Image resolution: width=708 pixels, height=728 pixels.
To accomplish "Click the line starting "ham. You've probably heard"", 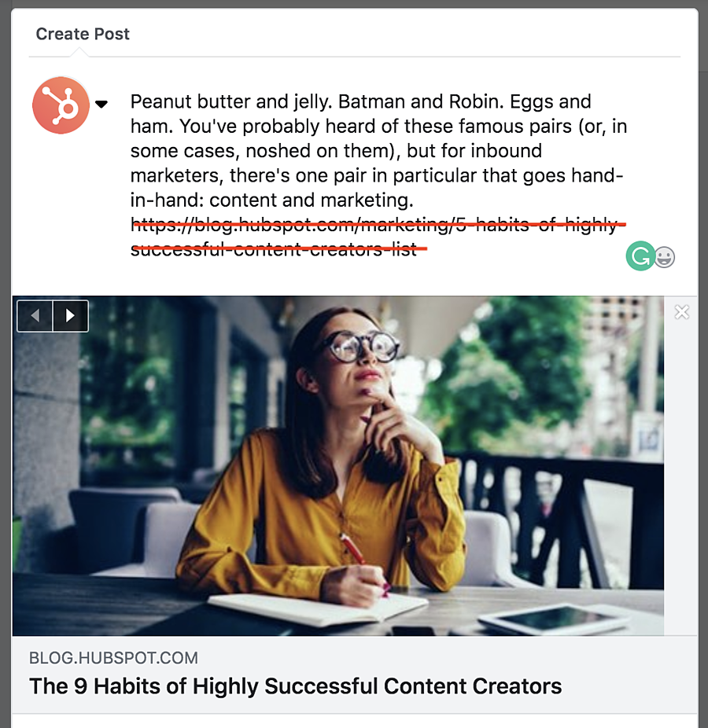I will coord(378,126).
